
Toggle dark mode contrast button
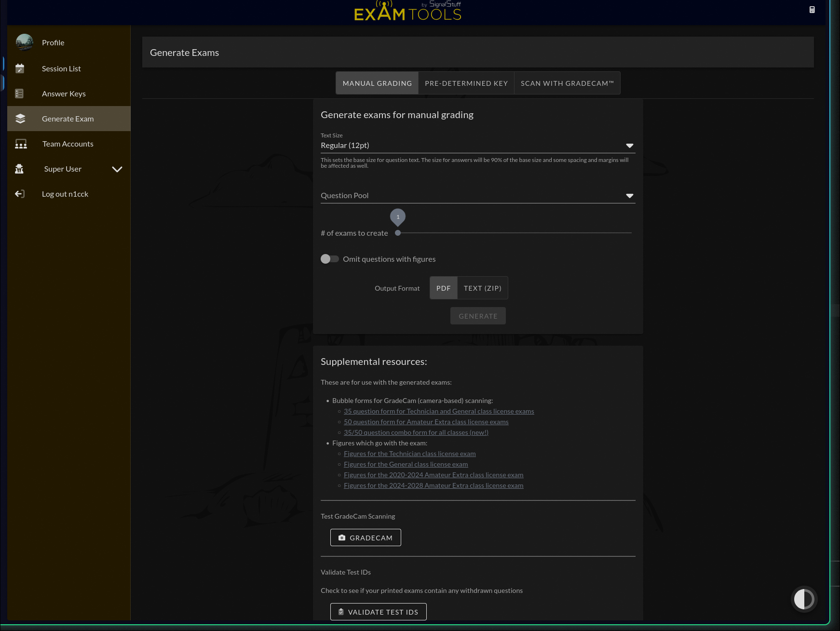(x=804, y=599)
